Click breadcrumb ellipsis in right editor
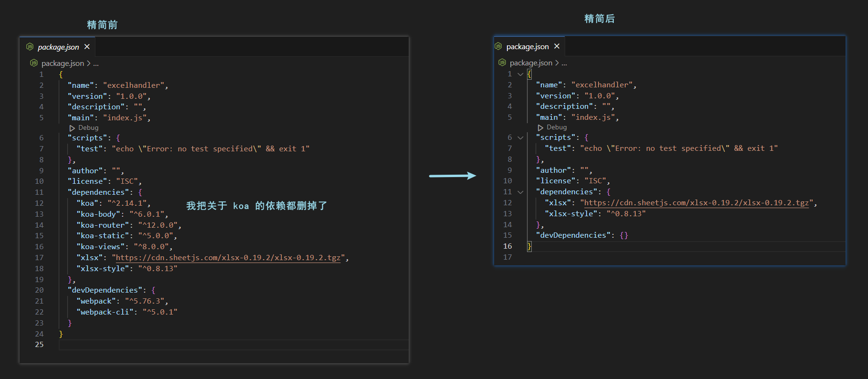The width and height of the screenshot is (868, 379). click(x=564, y=63)
